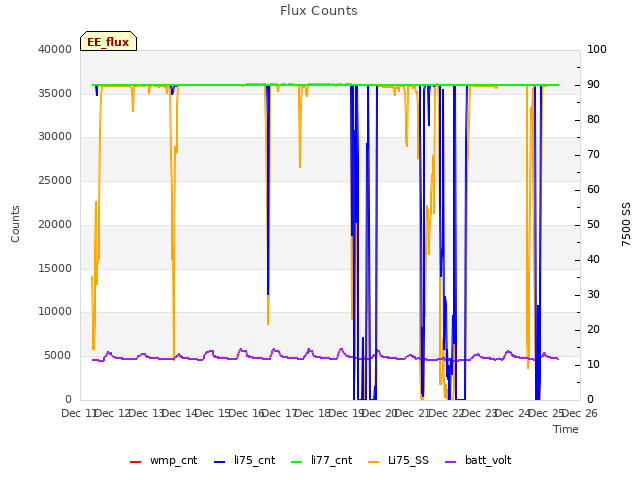Viewport: 640px width, 480px height.
Task: Click the Dec 12 date tick
Action: (113, 413)
